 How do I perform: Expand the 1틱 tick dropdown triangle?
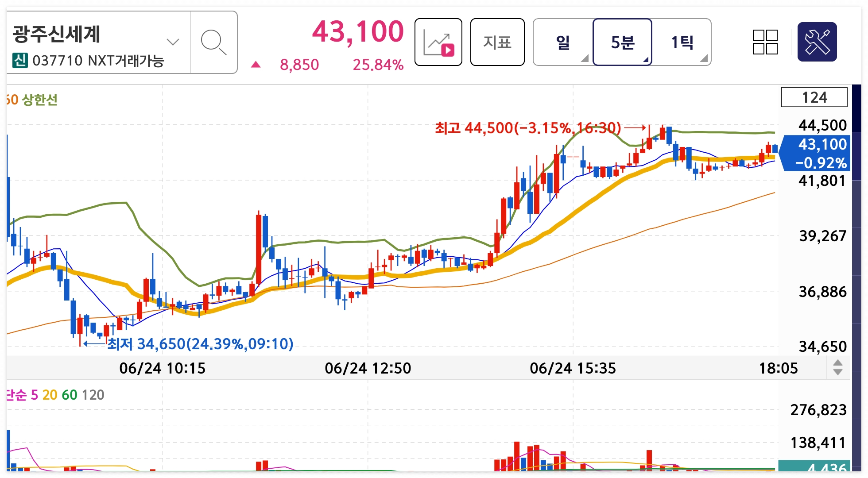(704, 58)
